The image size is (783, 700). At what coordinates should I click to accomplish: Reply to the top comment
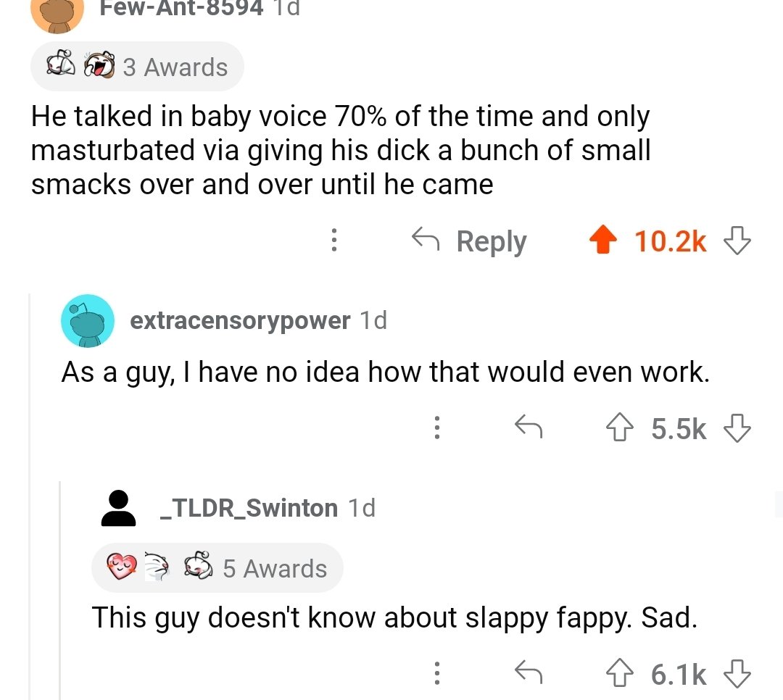coord(470,241)
